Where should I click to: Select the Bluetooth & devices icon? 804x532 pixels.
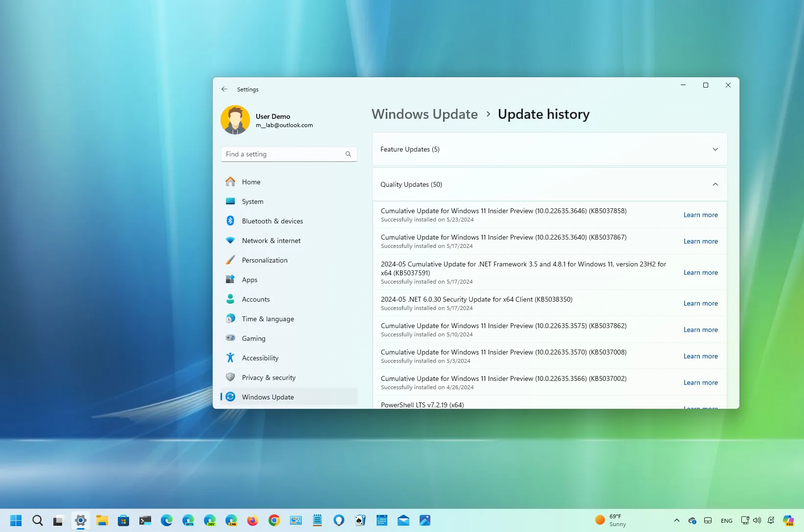point(230,221)
